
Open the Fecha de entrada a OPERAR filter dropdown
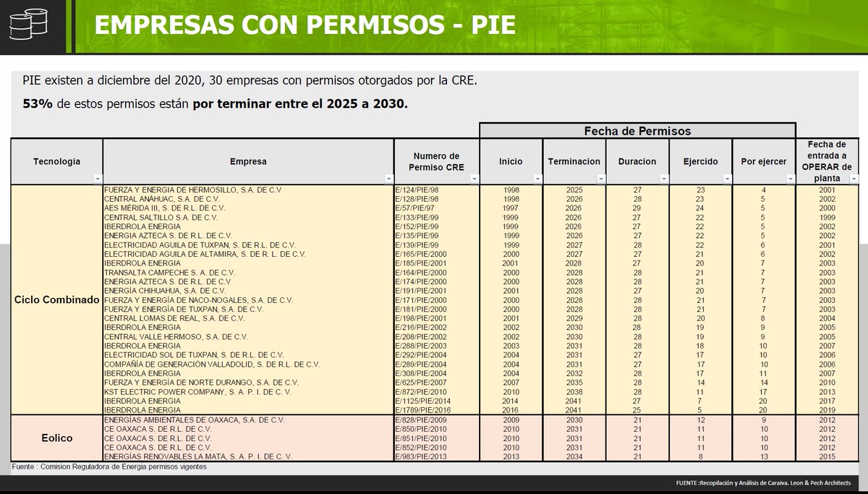tap(854, 178)
